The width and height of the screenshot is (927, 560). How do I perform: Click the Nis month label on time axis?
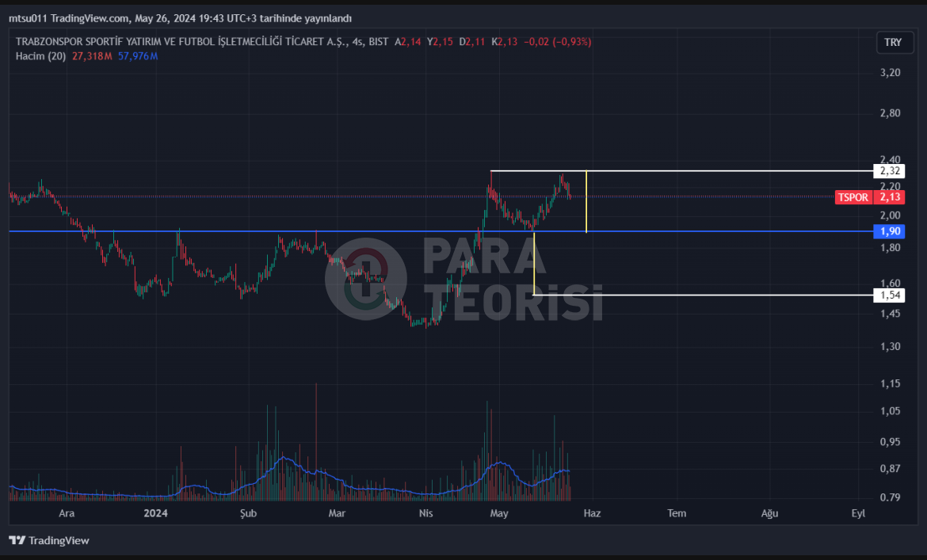tap(425, 513)
